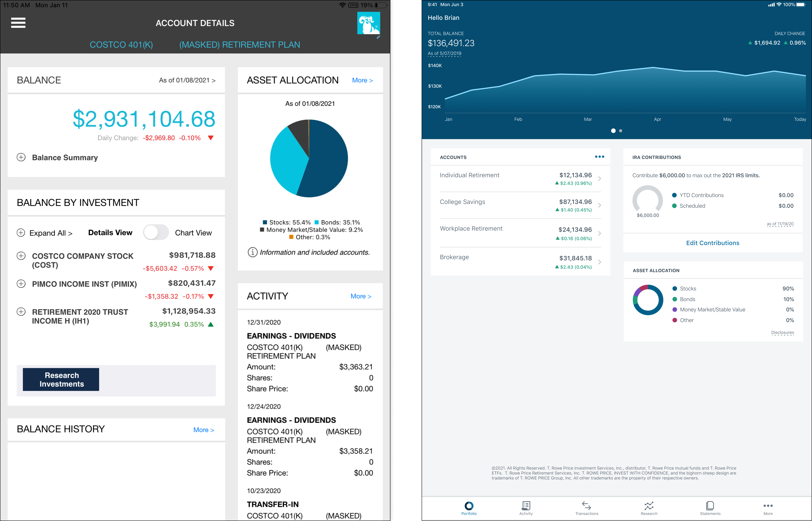Image resolution: width=812 pixels, height=521 pixels.
Task: Open More link in Asset Allocation
Action: pos(362,80)
